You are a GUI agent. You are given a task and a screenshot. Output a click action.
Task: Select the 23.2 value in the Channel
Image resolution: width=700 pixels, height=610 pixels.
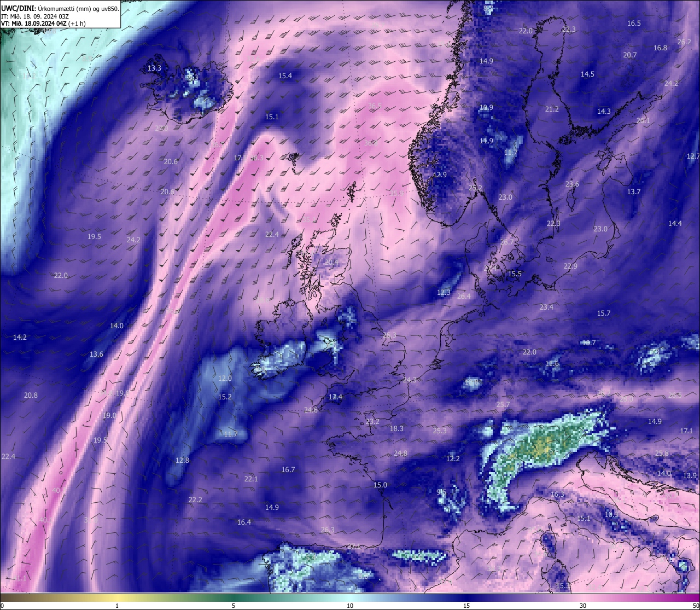click(372, 422)
